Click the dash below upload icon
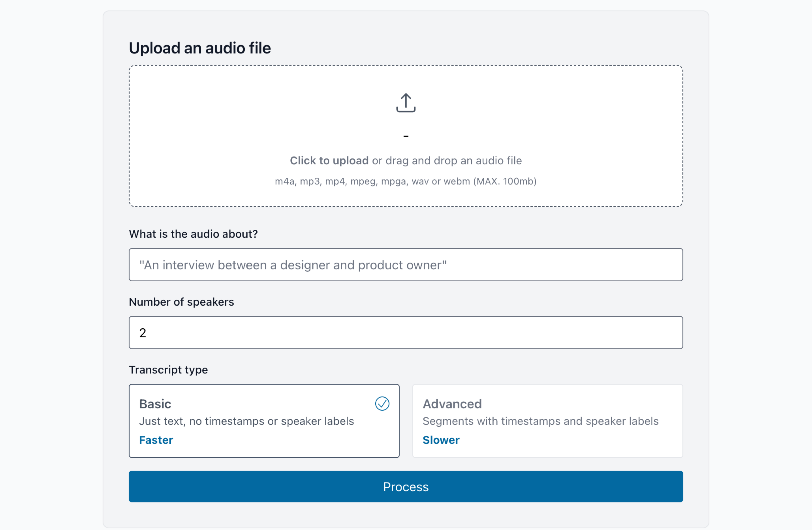812x530 pixels. pos(406,136)
